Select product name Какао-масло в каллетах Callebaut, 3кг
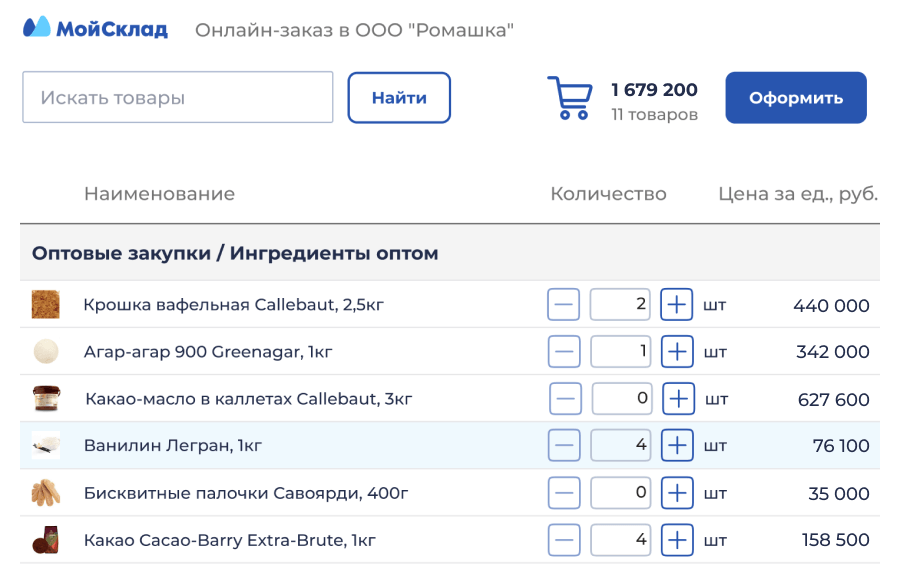Image resolution: width=900 pixels, height=585 pixels. [x=249, y=398]
